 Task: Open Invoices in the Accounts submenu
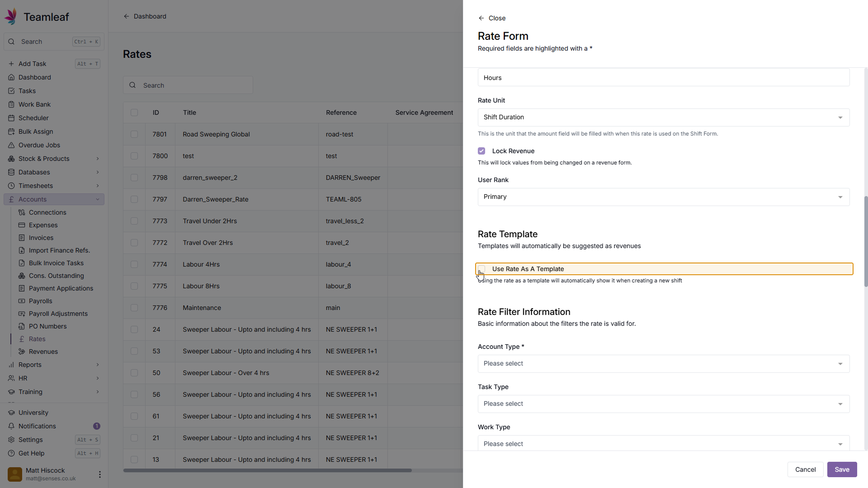(x=41, y=238)
